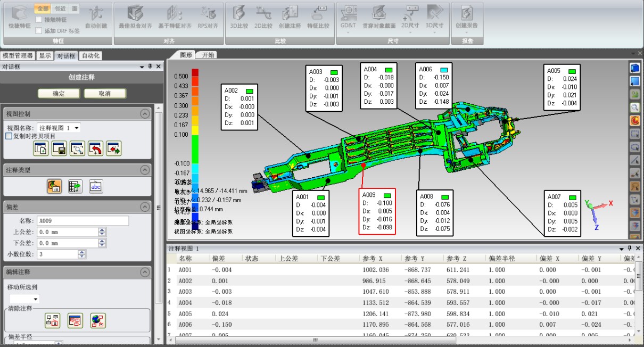644x347 pixels.
Task: Click the 自动创建 auto create icon
Action: coord(96,16)
